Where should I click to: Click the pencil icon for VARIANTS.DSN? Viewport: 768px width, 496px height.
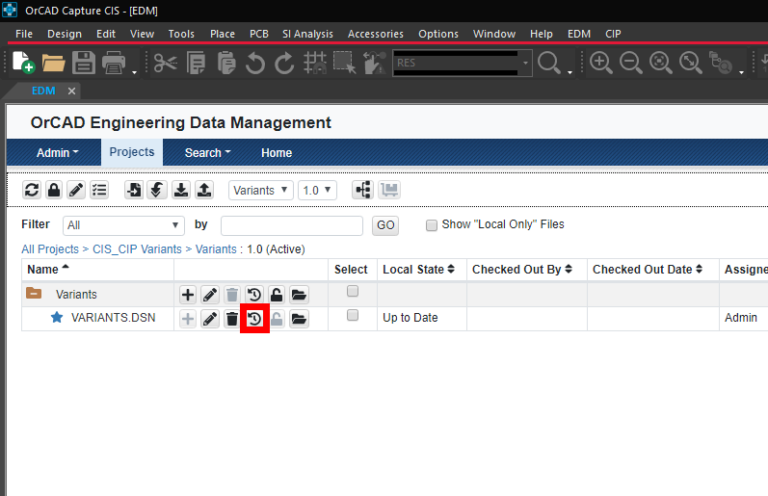click(x=210, y=319)
